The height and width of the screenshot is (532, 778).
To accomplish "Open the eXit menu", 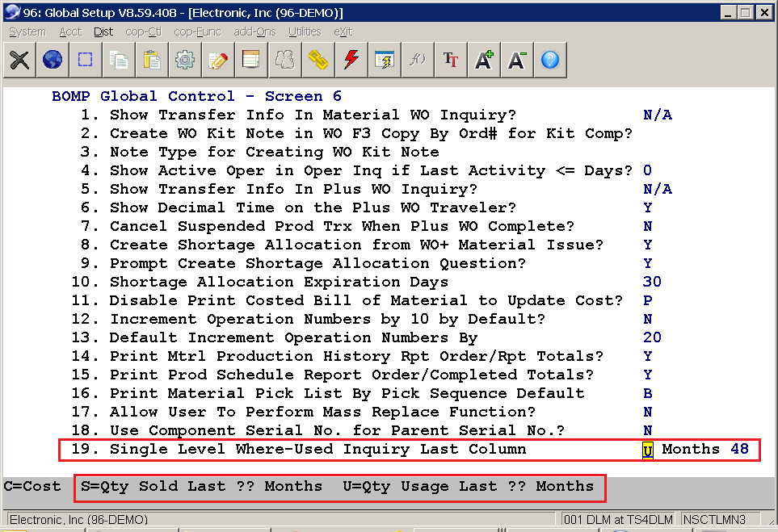I will pyautogui.click(x=343, y=31).
